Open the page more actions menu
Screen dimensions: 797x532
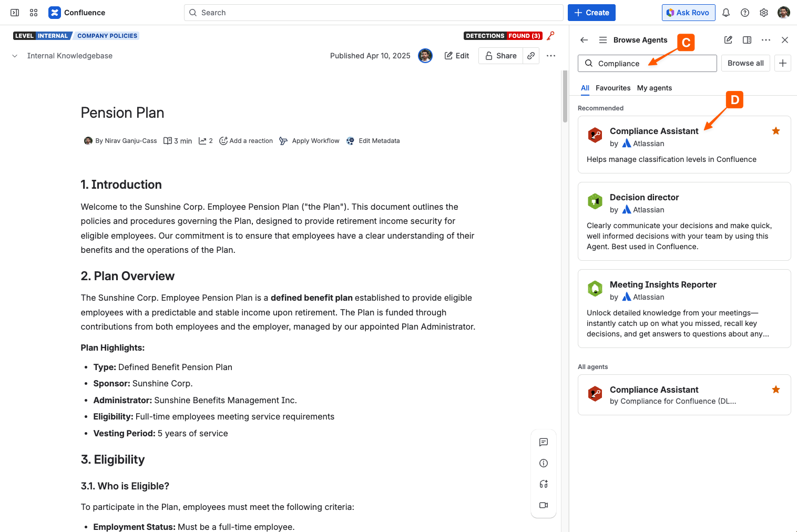click(551, 56)
